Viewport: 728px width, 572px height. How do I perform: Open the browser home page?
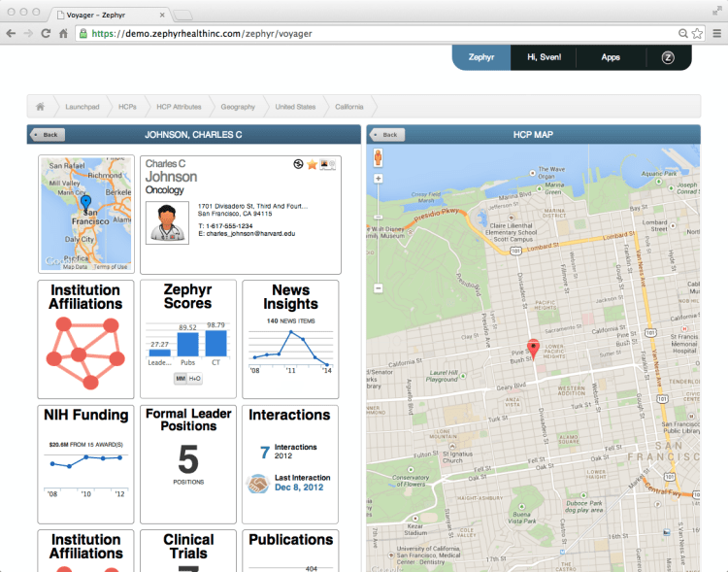pos(64,33)
